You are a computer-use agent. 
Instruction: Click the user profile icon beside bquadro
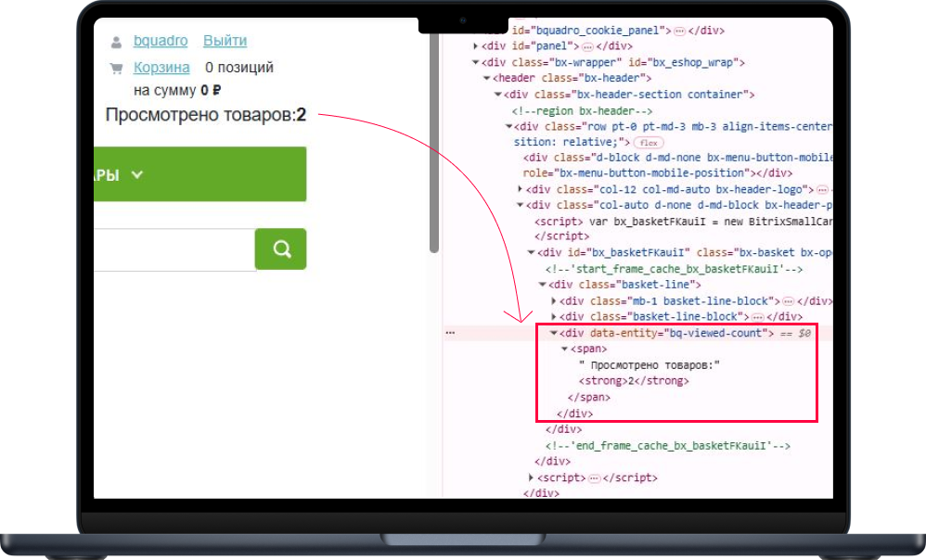point(116,42)
